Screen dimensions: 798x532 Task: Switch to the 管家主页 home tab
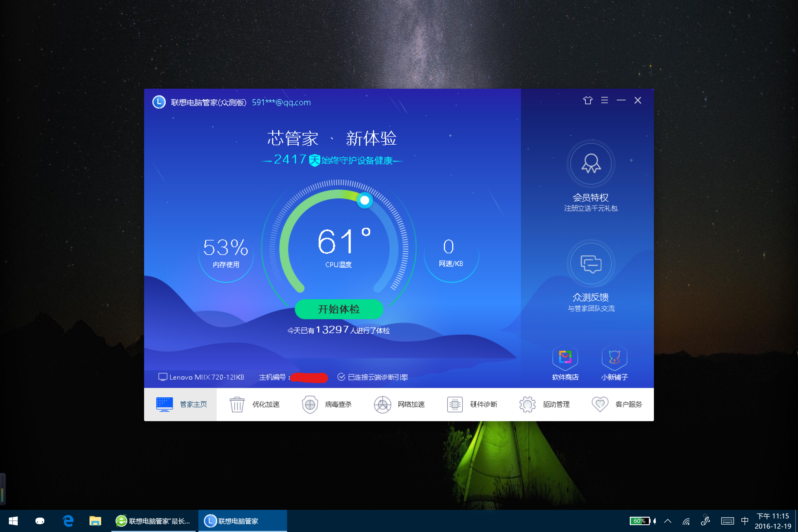(x=180, y=404)
